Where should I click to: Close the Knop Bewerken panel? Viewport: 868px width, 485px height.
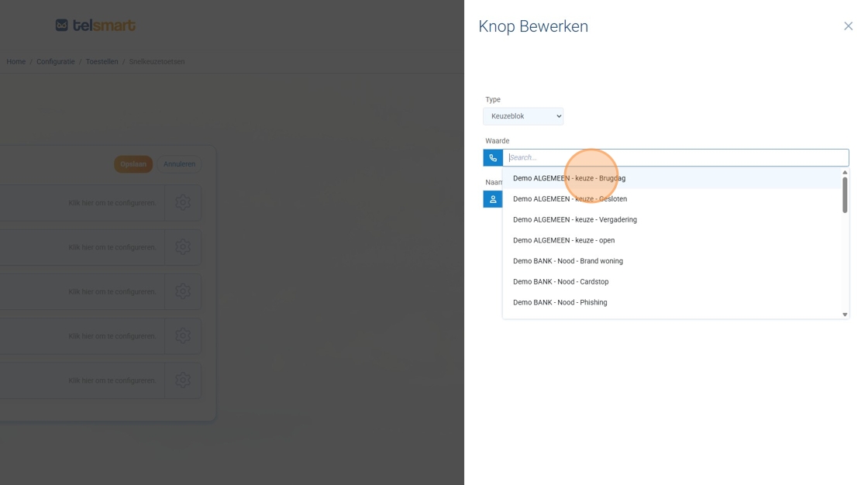coord(848,26)
